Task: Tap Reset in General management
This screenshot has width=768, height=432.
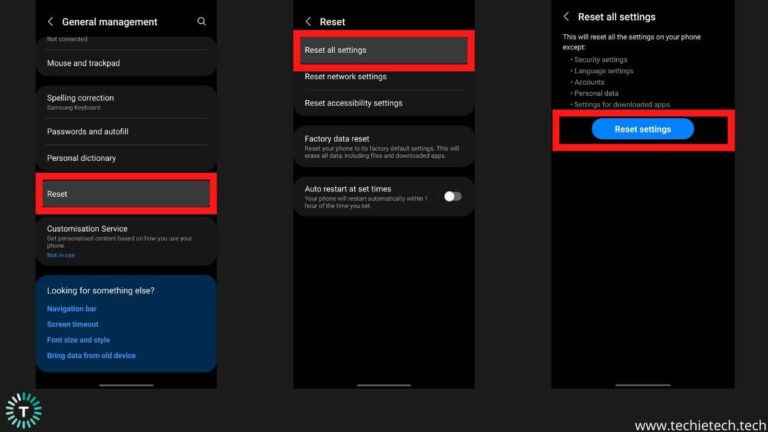Action: pyautogui.click(x=126, y=194)
